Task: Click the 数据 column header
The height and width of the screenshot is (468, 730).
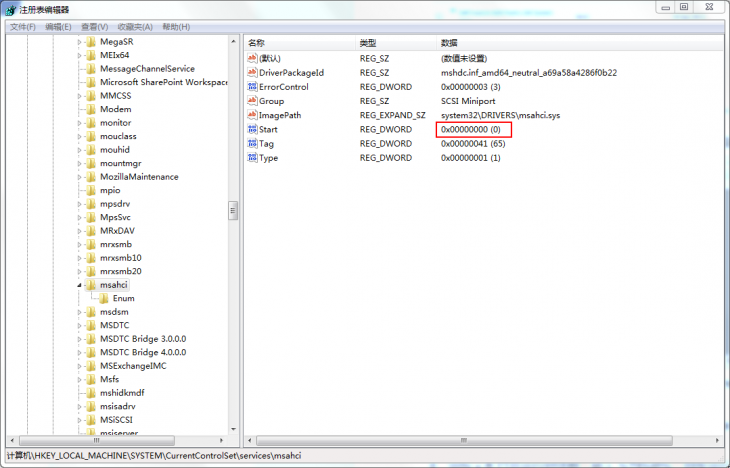Action: pos(449,43)
